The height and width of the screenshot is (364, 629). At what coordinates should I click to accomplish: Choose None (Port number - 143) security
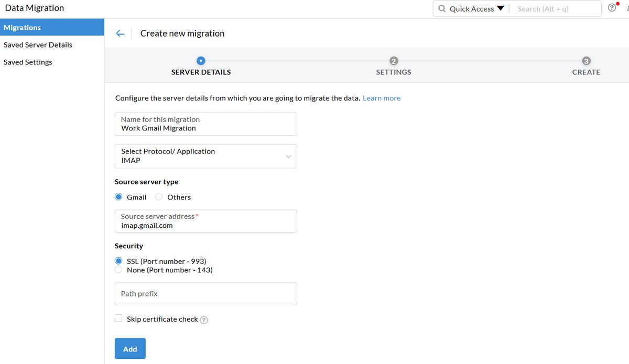[118, 270]
